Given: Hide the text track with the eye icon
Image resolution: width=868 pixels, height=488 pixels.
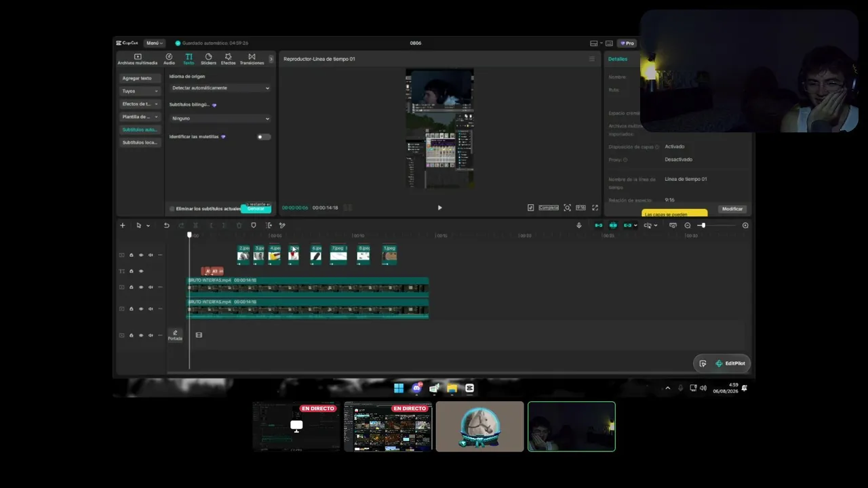Looking at the screenshot, I should pos(141,271).
